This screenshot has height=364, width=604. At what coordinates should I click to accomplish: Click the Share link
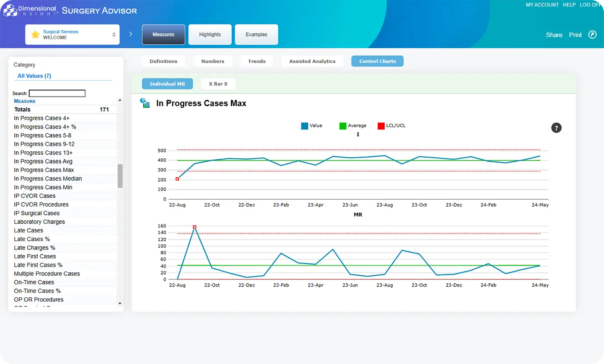[x=554, y=35]
